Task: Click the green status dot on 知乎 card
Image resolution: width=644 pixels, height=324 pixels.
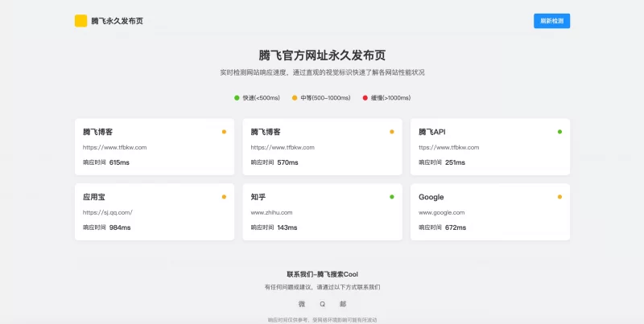Action: click(392, 197)
